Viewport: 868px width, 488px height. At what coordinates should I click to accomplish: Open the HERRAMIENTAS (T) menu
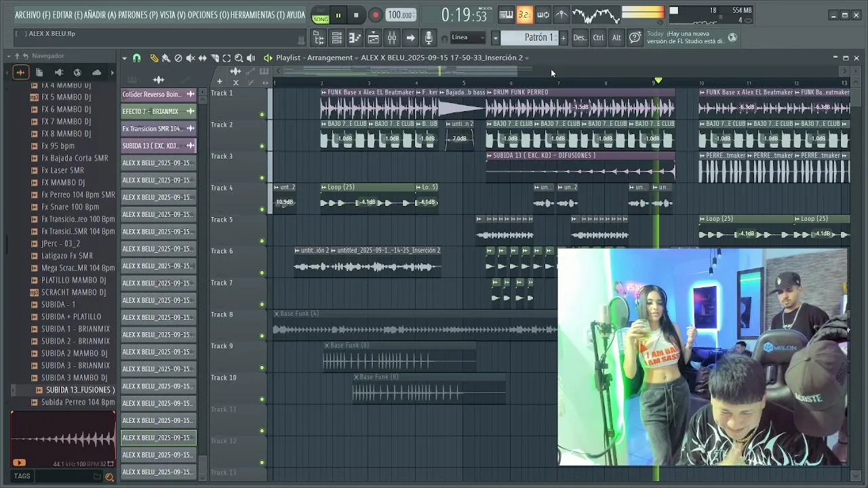[x=258, y=15]
